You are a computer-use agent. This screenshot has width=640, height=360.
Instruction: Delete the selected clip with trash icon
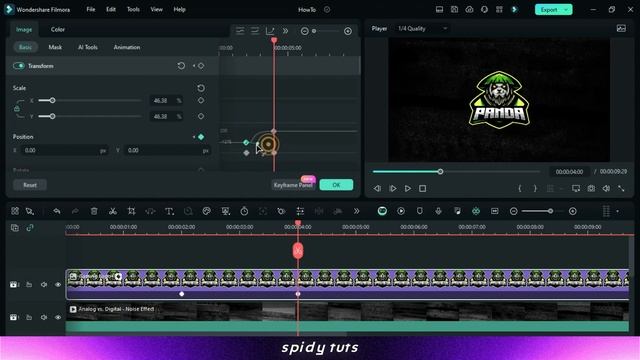pos(94,211)
